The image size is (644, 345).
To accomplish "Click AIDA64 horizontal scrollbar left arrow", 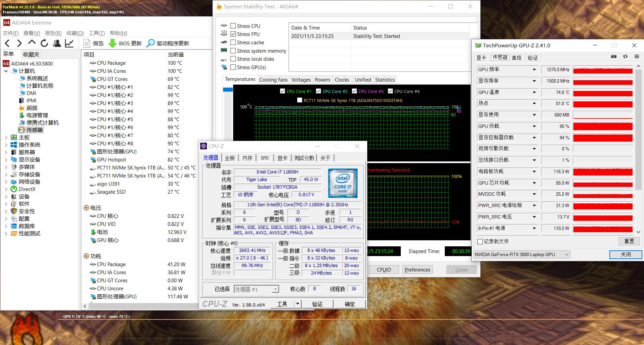I will (x=85, y=306).
